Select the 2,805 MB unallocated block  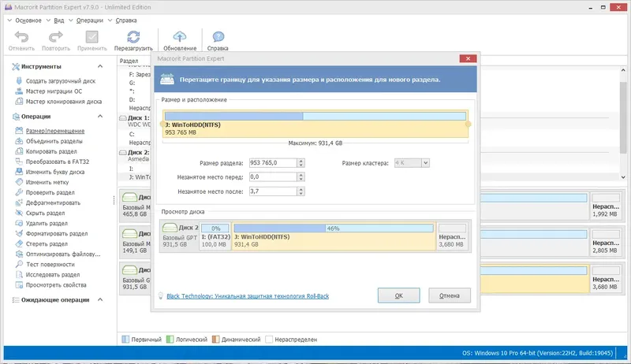point(605,242)
